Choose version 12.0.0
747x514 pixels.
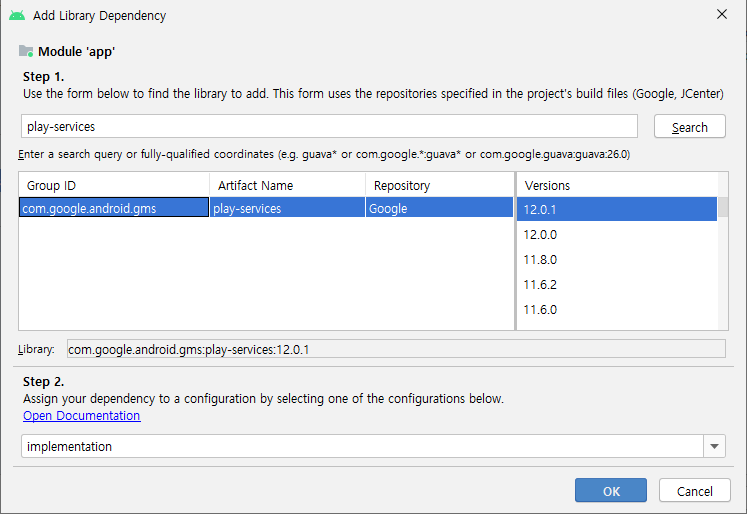pyautogui.click(x=617, y=234)
